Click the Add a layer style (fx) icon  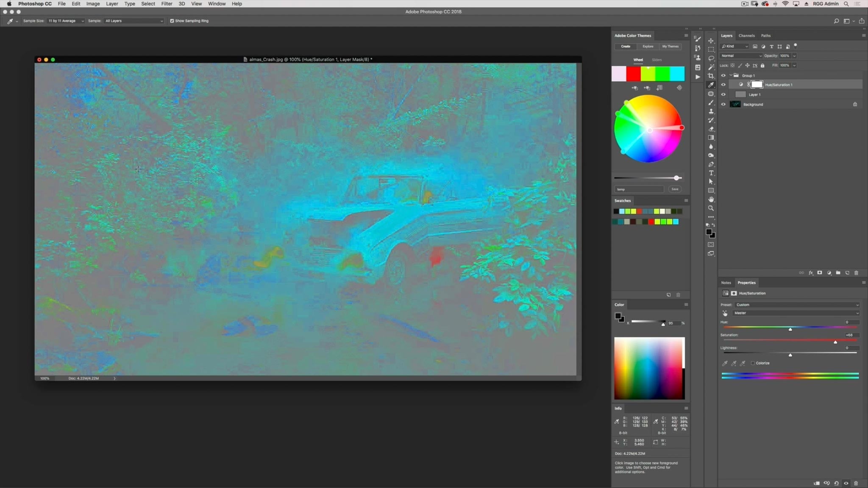click(x=811, y=273)
